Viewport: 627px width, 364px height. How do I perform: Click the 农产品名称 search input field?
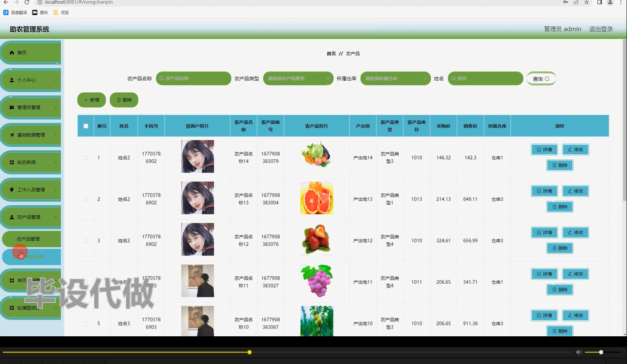coord(194,79)
